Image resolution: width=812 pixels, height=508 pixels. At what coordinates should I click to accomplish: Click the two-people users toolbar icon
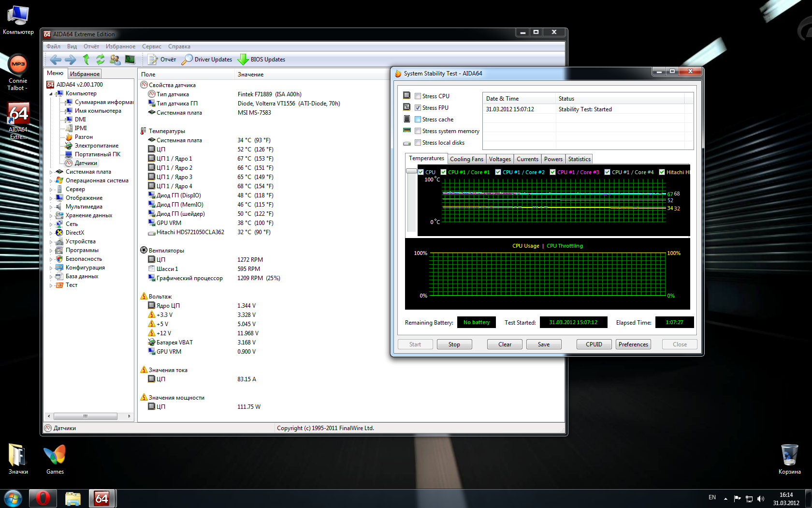pos(115,60)
